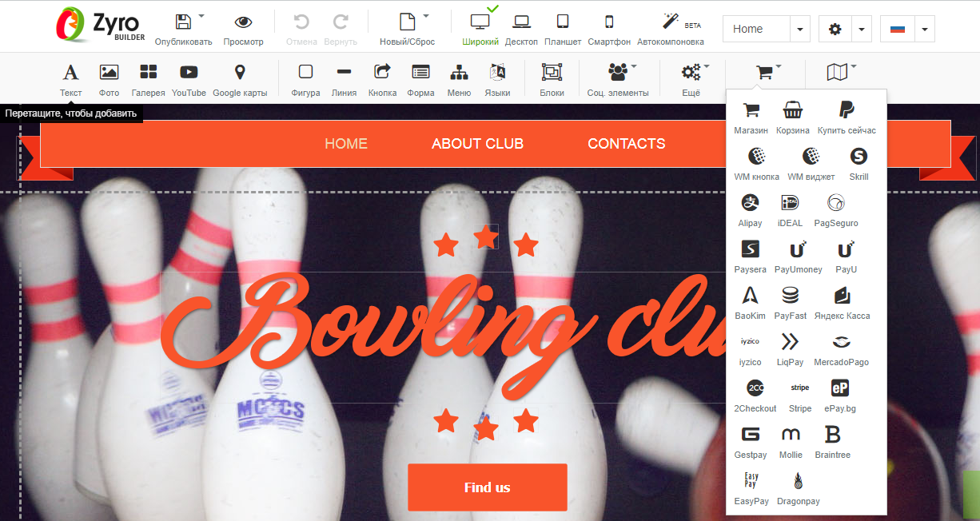Add the PayFast payment element
980x521 pixels.
coord(791,304)
